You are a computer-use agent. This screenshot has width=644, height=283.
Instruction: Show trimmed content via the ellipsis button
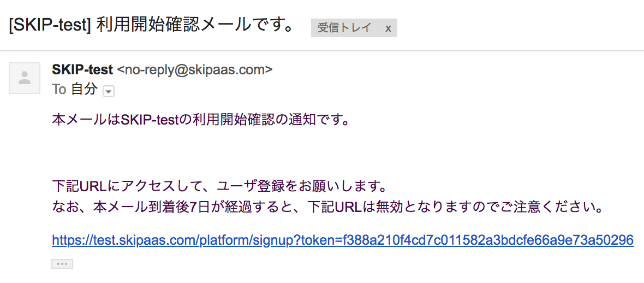62,264
